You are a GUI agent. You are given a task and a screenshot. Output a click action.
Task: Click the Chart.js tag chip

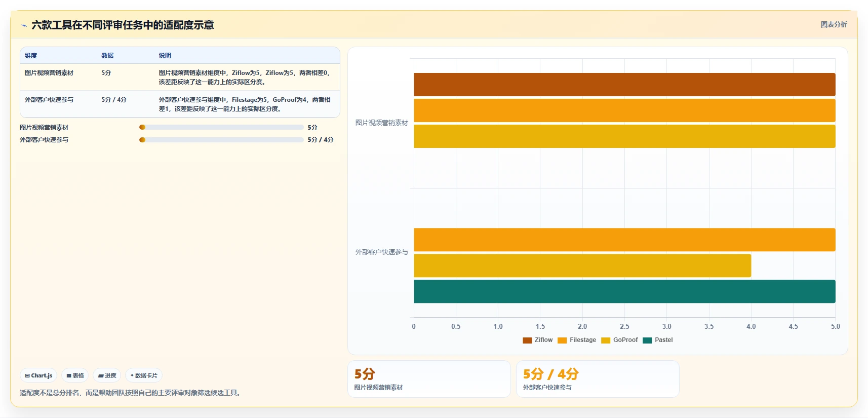(x=38, y=375)
